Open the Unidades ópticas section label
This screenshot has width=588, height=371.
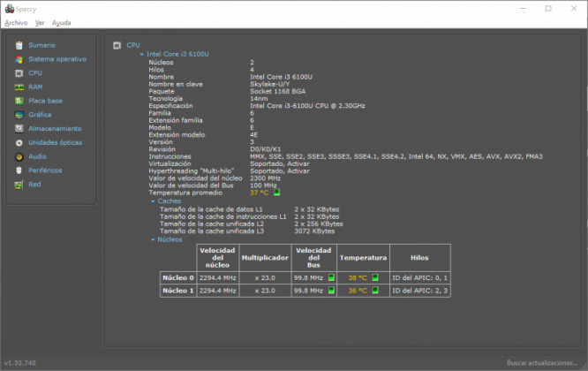point(55,142)
